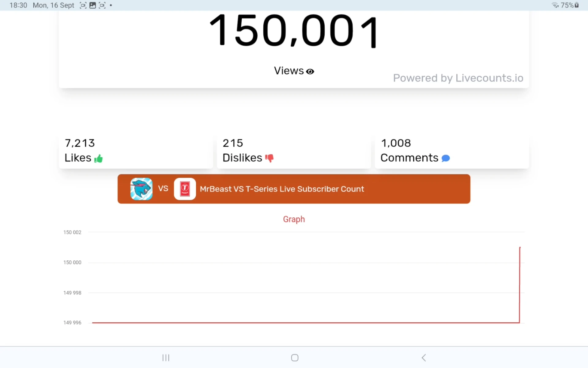Tap battery percentage to open quick settings
588x368 pixels.
pos(567,5)
